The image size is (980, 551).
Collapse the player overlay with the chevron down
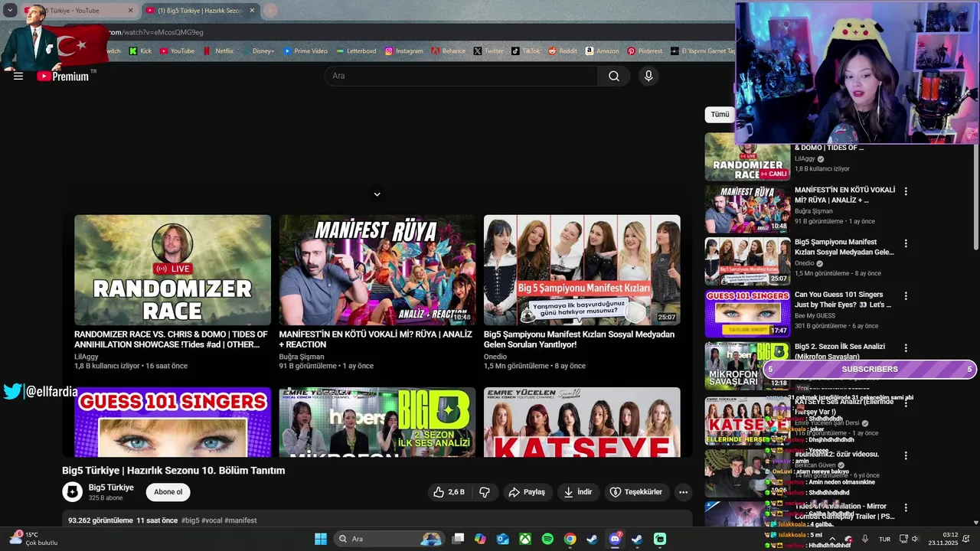point(377,194)
